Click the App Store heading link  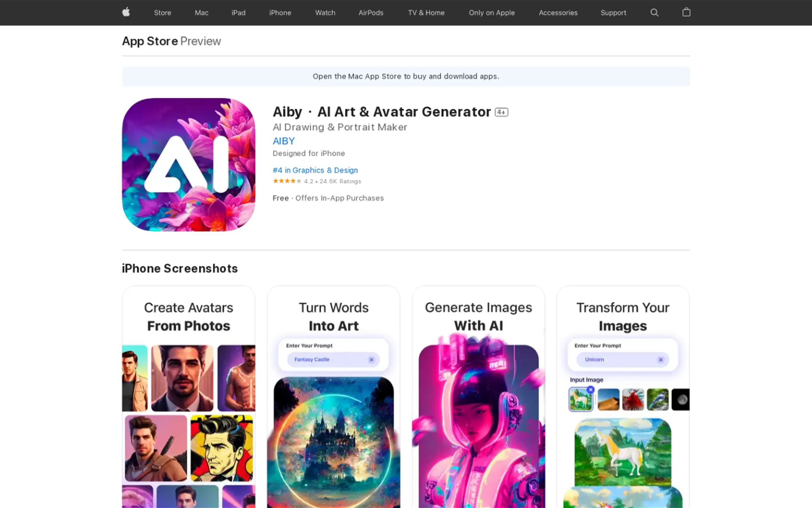[x=150, y=41]
